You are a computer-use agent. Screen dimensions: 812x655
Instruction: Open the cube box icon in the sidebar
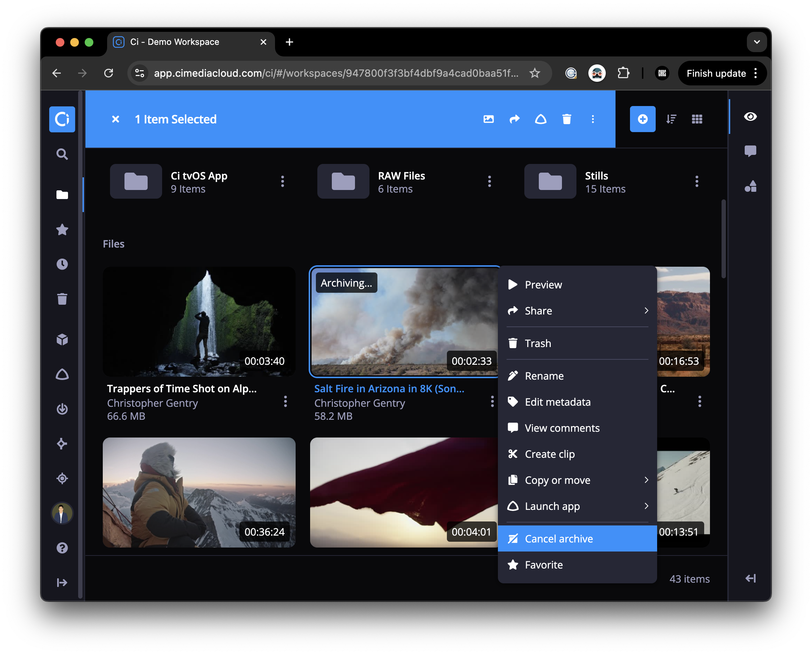coord(62,339)
